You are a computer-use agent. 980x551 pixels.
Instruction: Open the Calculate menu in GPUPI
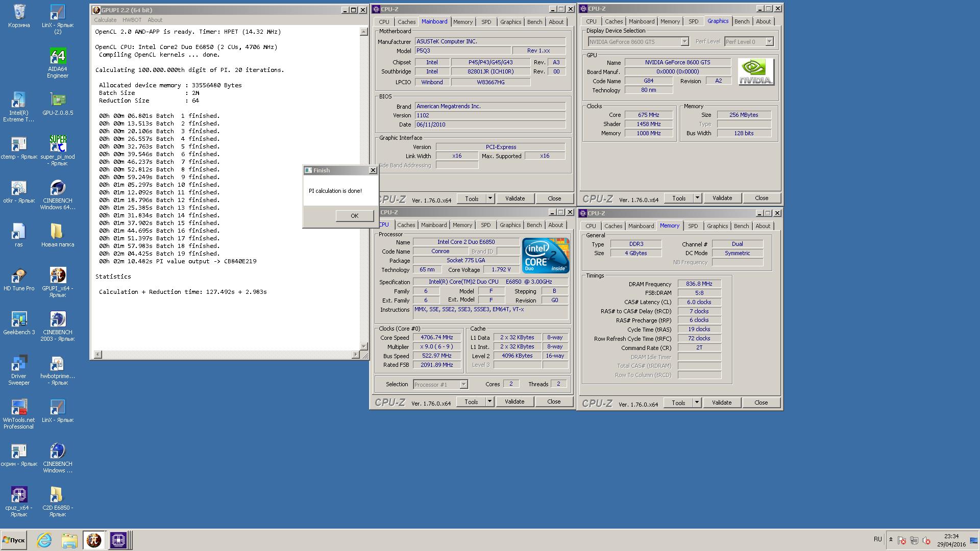click(105, 20)
